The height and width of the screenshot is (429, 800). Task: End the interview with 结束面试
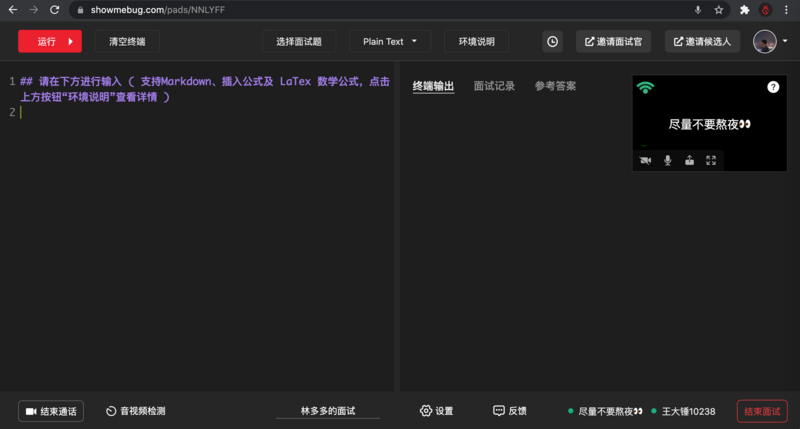(x=762, y=411)
